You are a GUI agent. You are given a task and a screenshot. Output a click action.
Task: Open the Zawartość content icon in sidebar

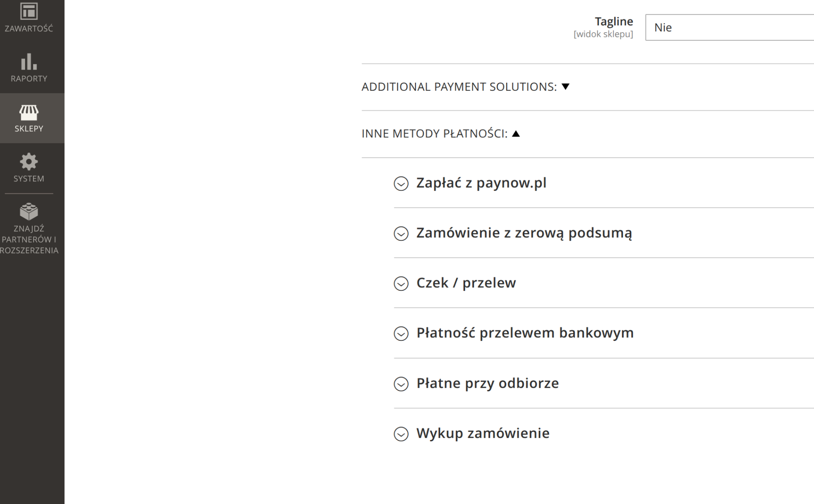pyautogui.click(x=29, y=11)
